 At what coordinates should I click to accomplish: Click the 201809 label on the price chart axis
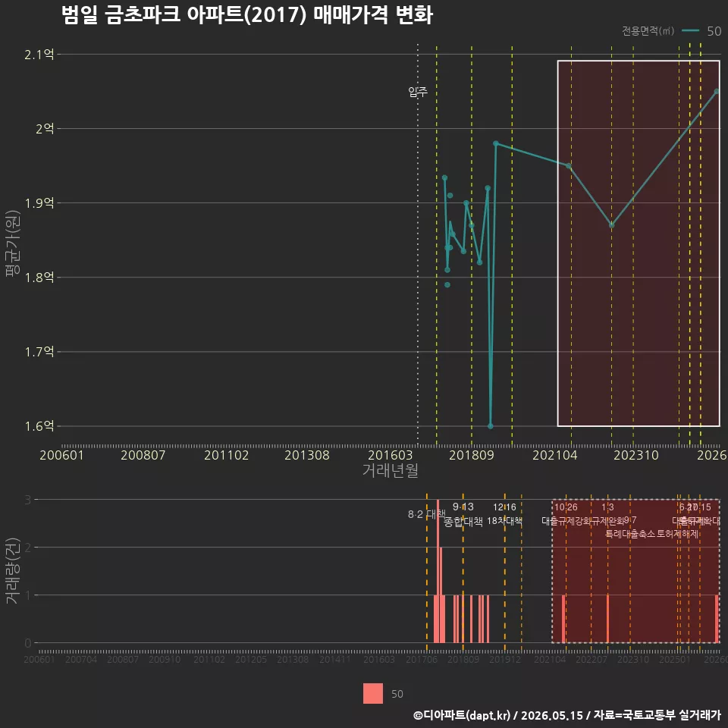471,455
